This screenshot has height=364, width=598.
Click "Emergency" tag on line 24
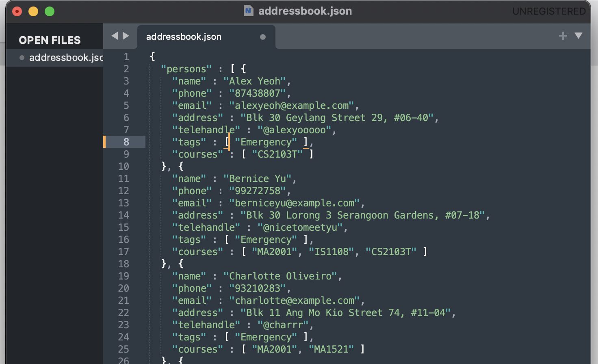click(266, 337)
